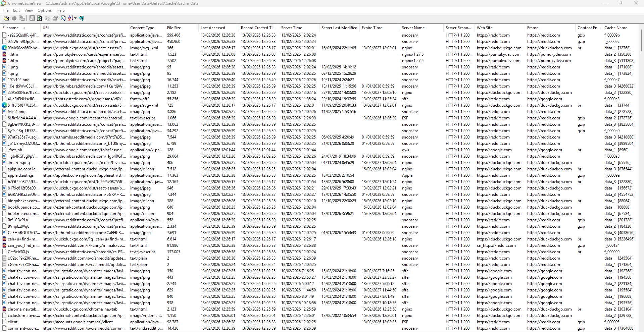The height and width of the screenshot is (332, 644).
Task: Click the Save Selected Items floppy icon
Action: pyautogui.click(x=32, y=18)
